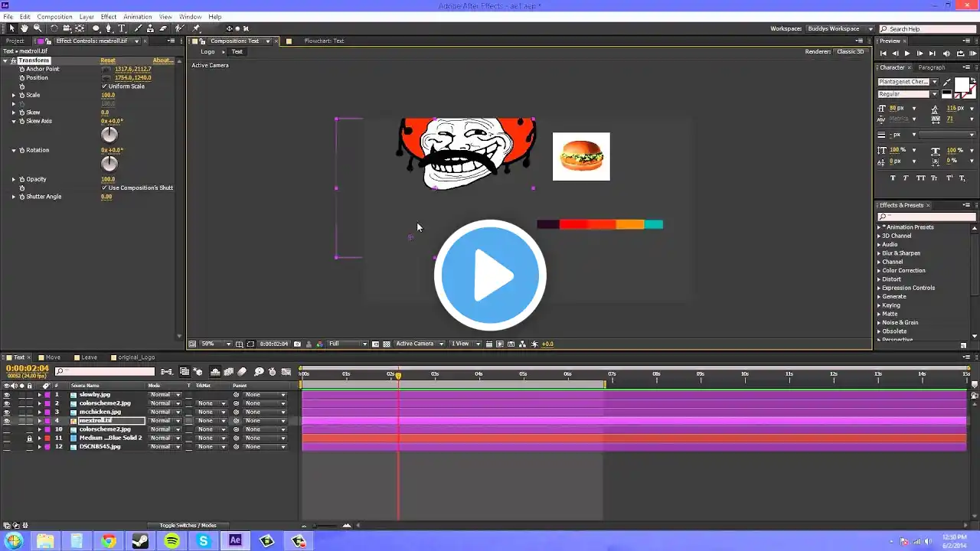Viewport: 980px width, 551px height.
Task: Uncheck the Uniform Scale checkbox
Action: (x=104, y=86)
